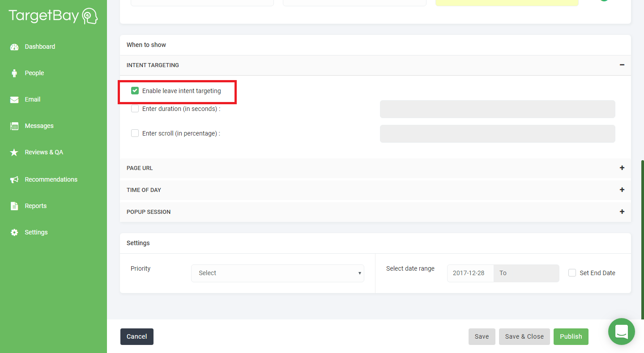The height and width of the screenshot is (353, 644).
Task: Click the TargetBay logo
Action: click(x=53, y=16)
